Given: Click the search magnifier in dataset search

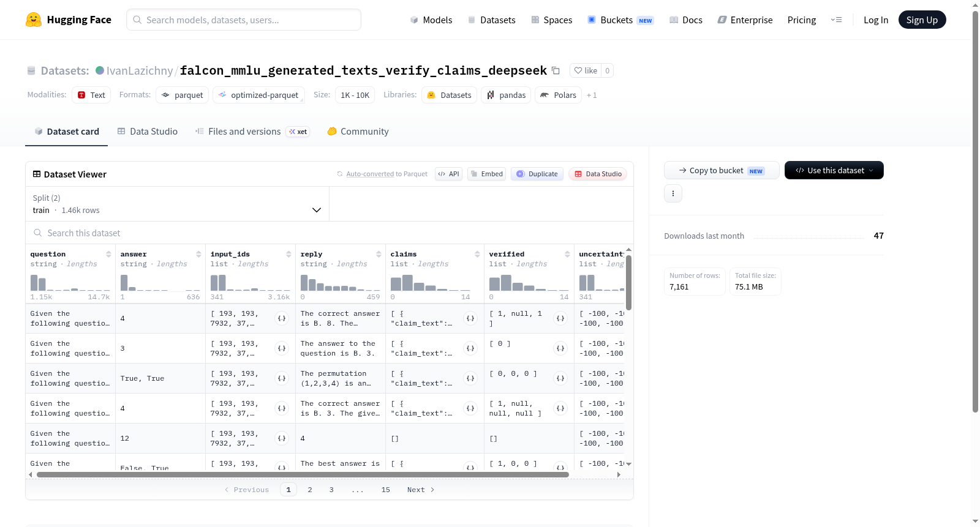Looking at the screenshot, I should [38, 233].
